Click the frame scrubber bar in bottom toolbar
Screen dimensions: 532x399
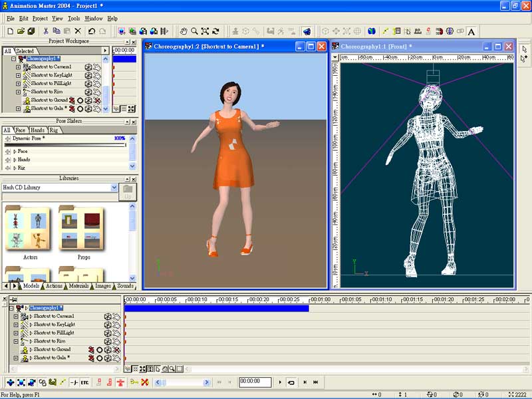pos(182,382)
